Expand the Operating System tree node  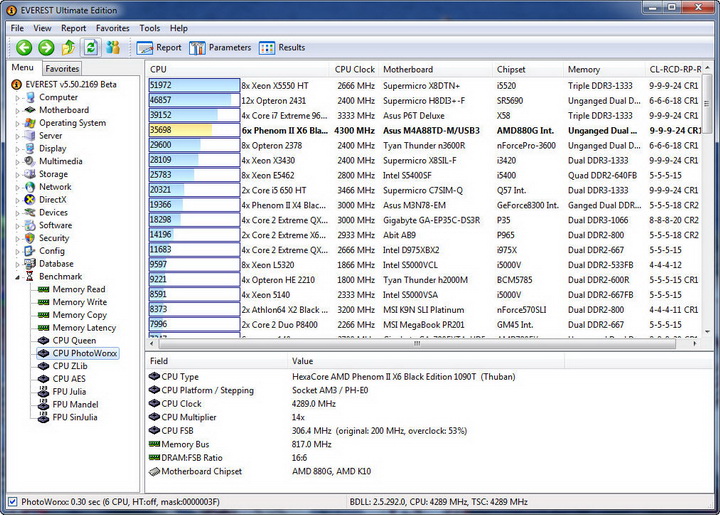(x=17, y=123)
